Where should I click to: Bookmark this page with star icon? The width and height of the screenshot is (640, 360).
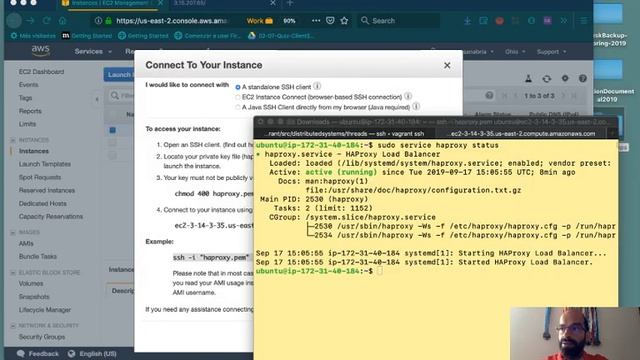coord(344,20)
